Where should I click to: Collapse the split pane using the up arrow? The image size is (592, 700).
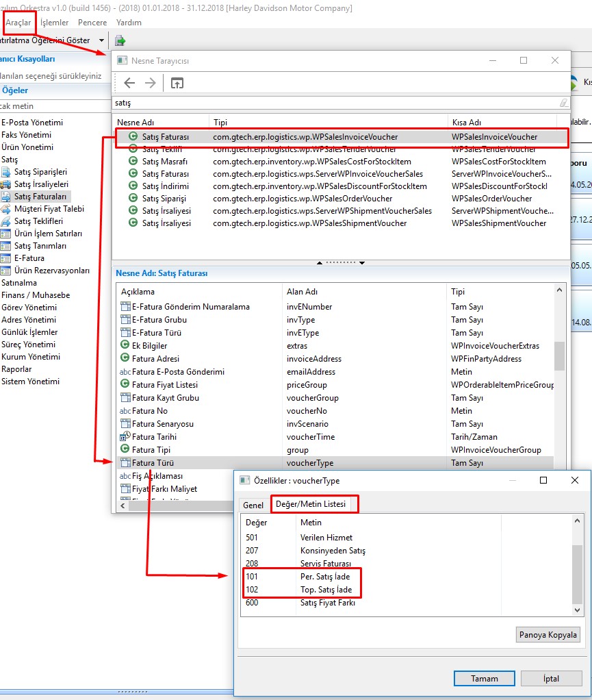coord(319,263)
